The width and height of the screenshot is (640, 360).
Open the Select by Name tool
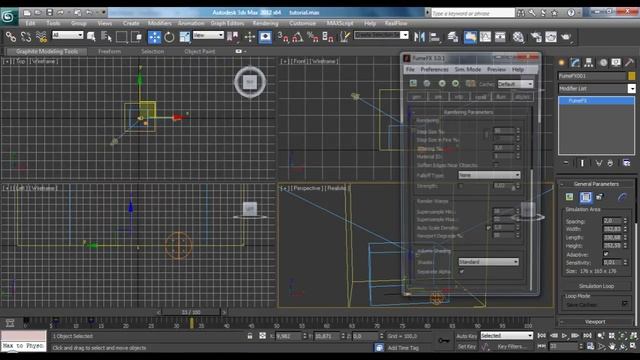click(106, 37)
